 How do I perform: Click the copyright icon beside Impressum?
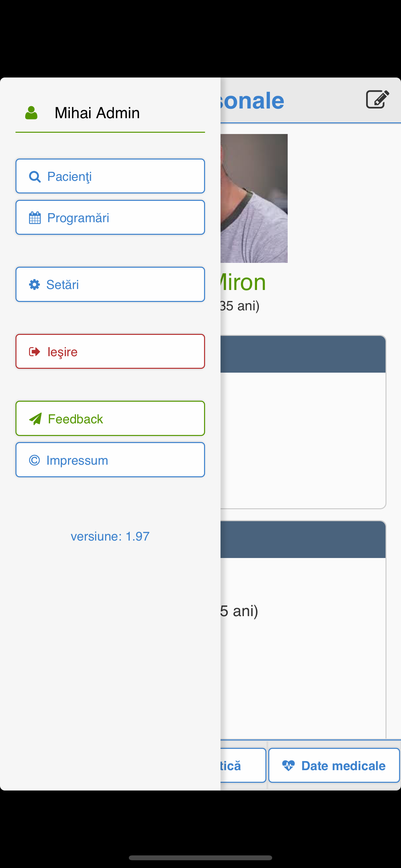(x=34, y=460)
